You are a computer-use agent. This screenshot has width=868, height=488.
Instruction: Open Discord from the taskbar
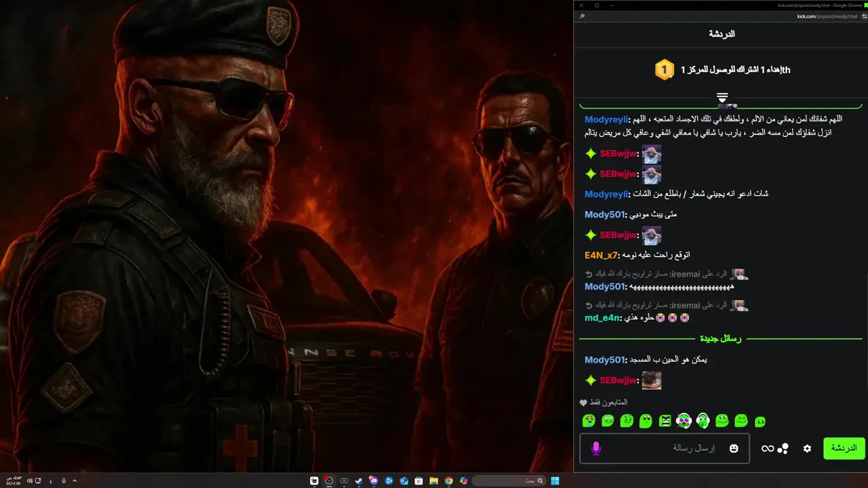point(374,481)
